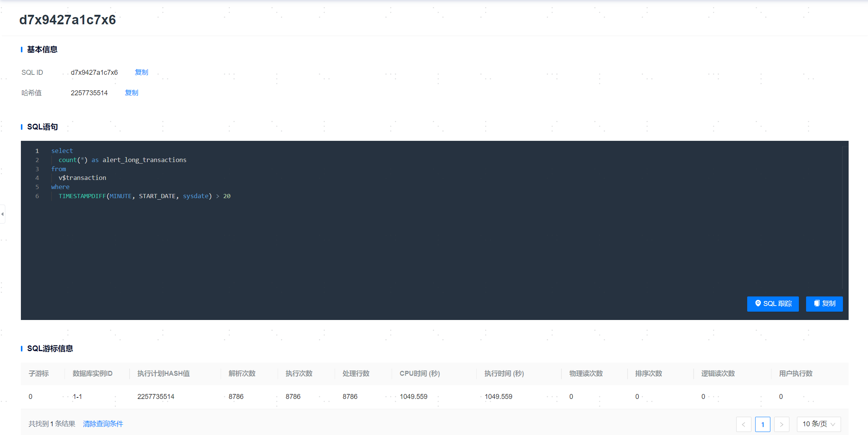The width and height of the screenshot is (868, 435).
Task: Go to next page arrow
Action: pyautogui.click(x=781, y=424)
